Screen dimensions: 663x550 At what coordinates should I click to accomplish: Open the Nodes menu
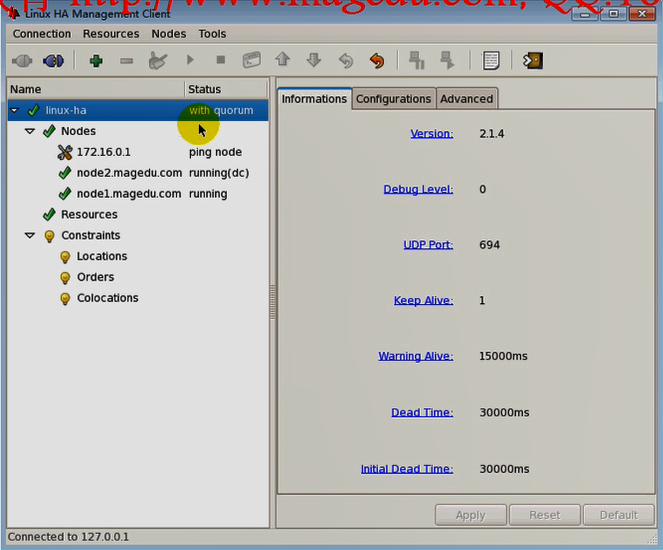[x=169, y=34]
